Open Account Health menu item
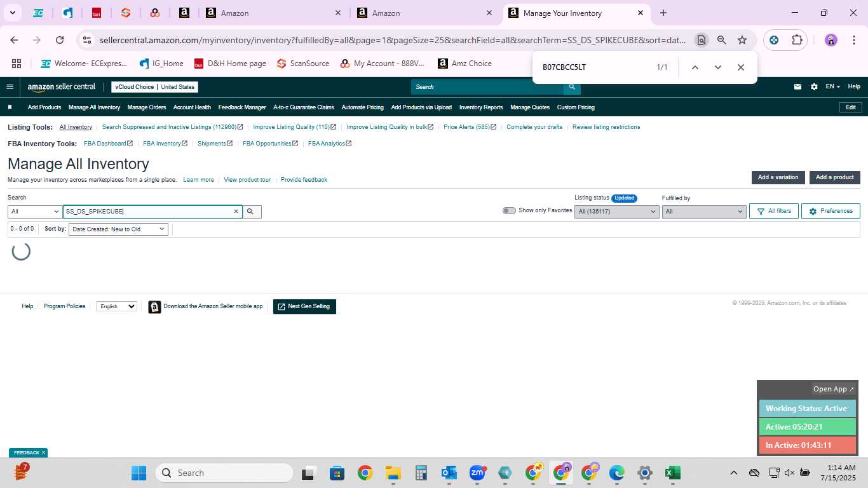The image size is (868, 488). point(192,107)
